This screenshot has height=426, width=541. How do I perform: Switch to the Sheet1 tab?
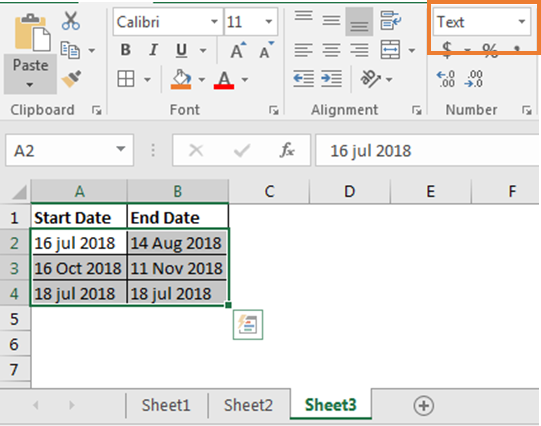coord(166,405)
